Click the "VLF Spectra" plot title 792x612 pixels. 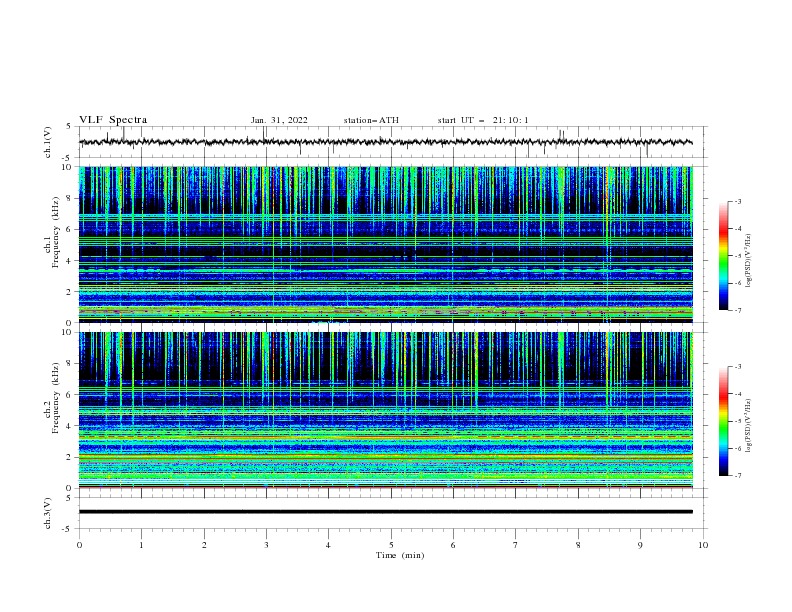point(113,120)
